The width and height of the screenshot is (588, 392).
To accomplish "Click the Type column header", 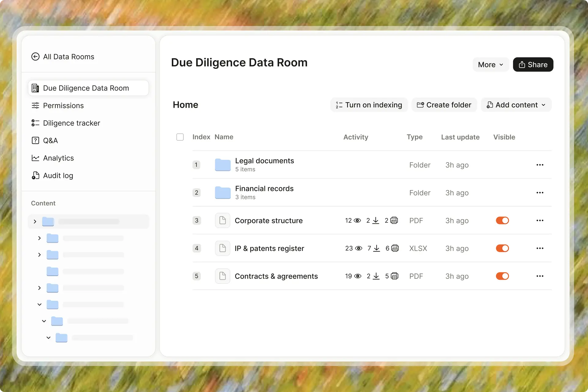I will point(415,137).
